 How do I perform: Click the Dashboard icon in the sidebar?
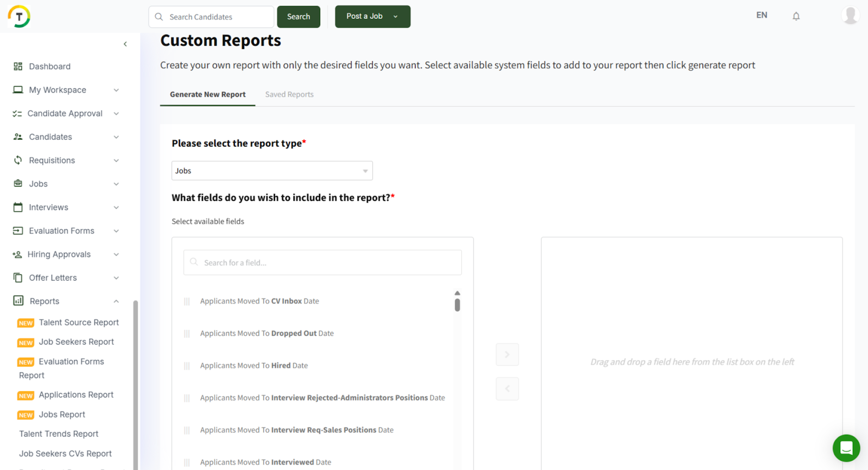tap(18, 66)
